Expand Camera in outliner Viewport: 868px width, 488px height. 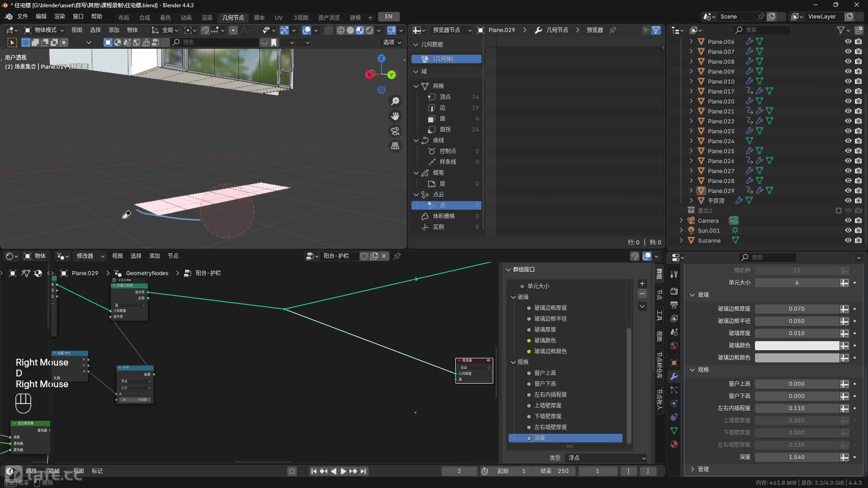coord(681,221)
